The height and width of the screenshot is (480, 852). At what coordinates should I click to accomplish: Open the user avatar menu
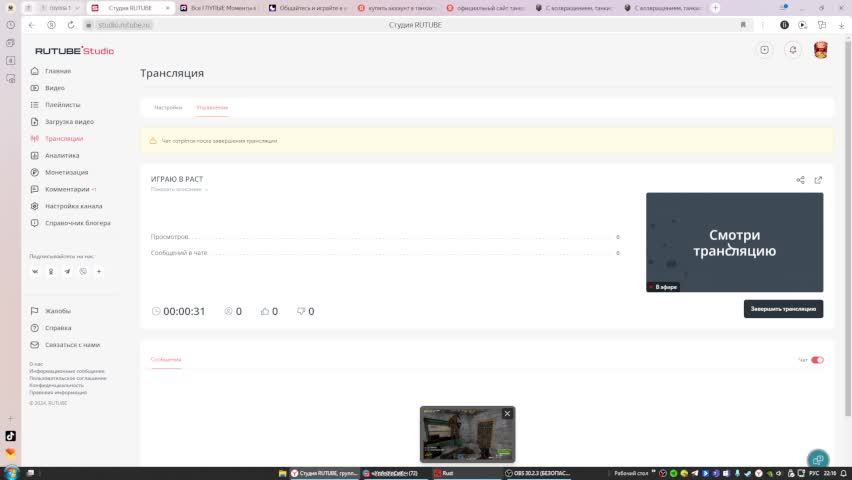click(820, 50)
